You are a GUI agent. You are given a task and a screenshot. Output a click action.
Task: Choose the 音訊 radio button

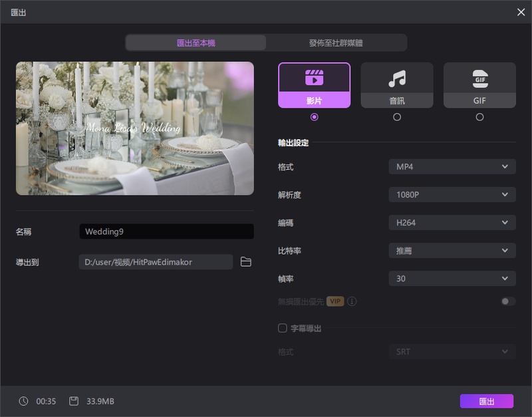coord(397,117)
